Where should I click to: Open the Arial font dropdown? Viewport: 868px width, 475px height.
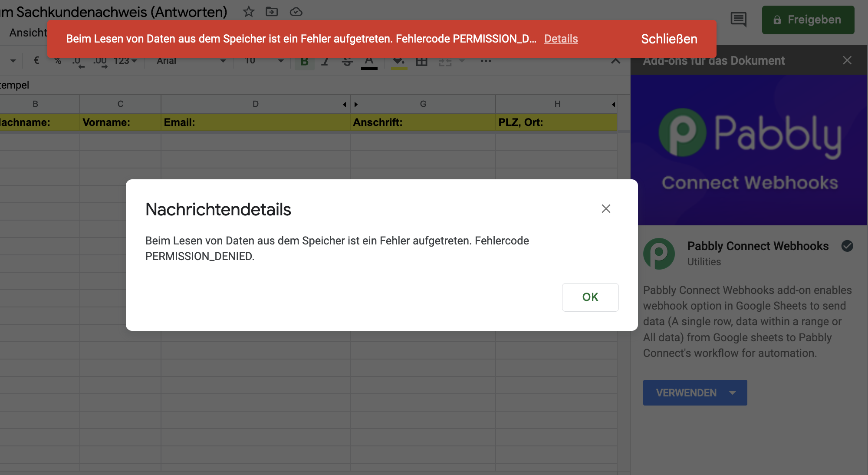click(191, 61)
